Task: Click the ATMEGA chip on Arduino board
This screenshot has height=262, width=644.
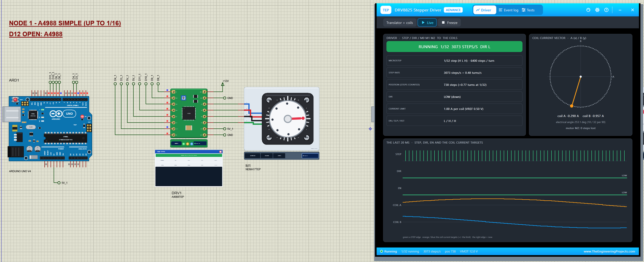Action: click(x=65, y=138)
